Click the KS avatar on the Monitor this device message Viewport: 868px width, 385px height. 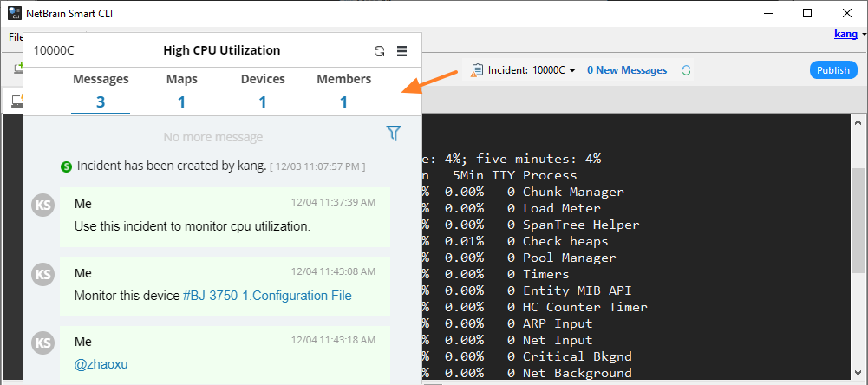(x=43, y=274)
